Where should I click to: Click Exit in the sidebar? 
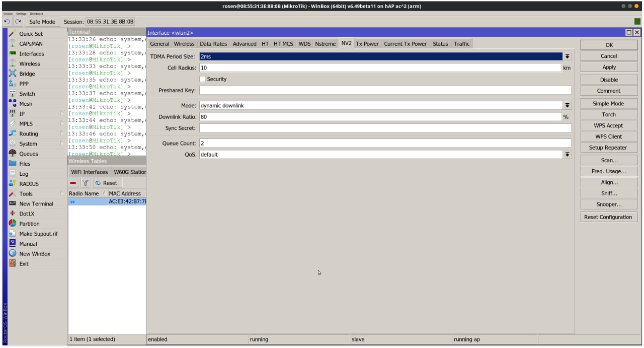pyautogui.click(x=24, y=264)
